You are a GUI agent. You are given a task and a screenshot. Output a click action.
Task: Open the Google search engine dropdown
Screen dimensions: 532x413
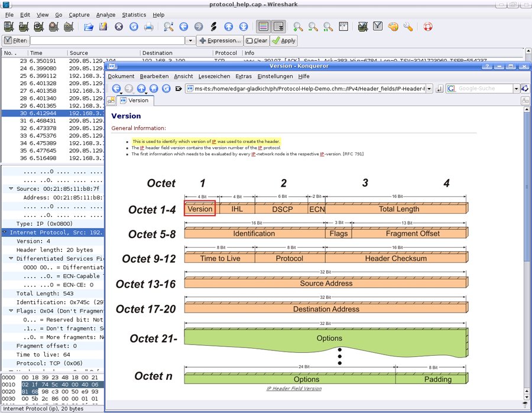[517, 89]
